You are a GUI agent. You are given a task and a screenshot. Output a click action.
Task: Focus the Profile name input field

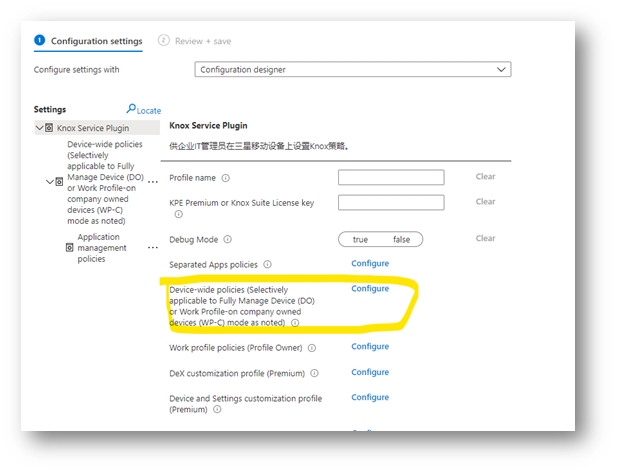tap(391, 177)
